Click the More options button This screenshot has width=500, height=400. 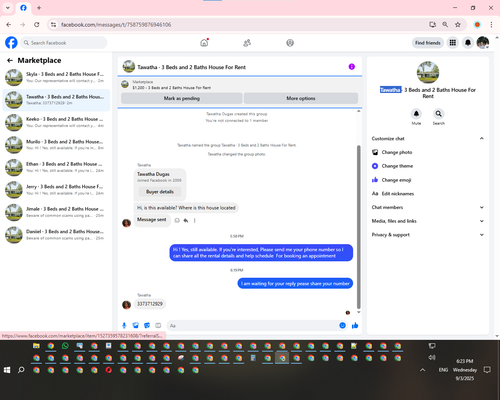click(x=301, y=98)
